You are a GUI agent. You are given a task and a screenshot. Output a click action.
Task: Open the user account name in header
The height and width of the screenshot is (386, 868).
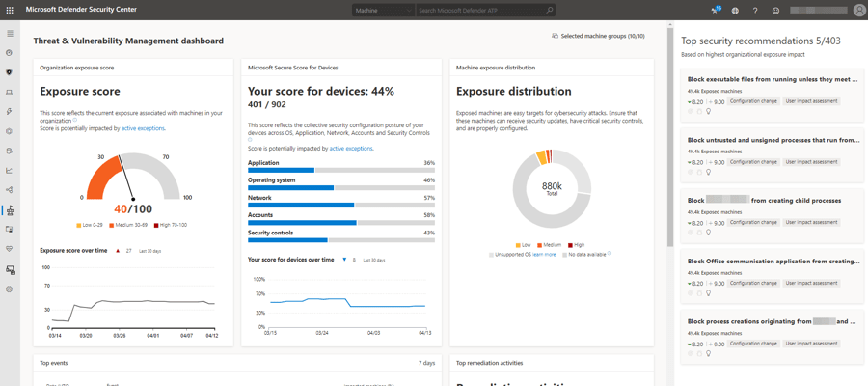[x=819, y=10]
